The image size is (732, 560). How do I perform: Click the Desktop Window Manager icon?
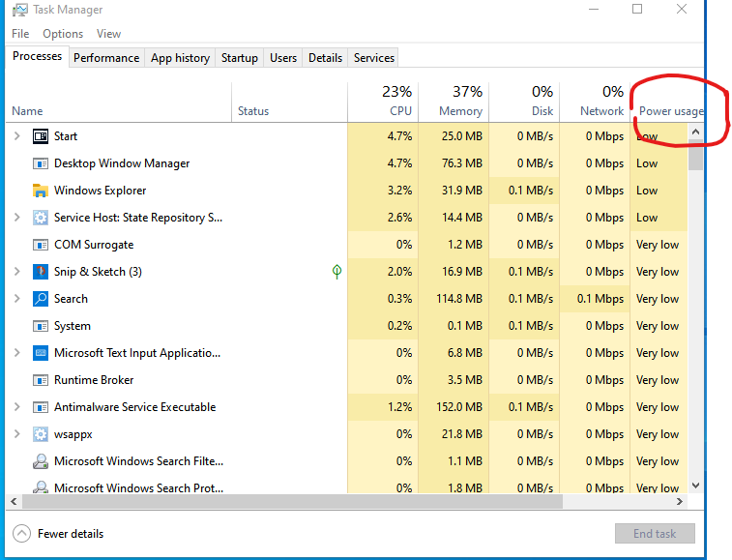tap(41, 163)
